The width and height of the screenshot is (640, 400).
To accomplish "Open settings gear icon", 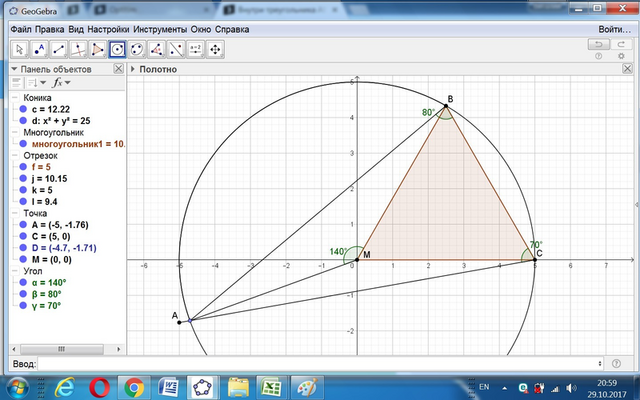I will tap(621, 56).
